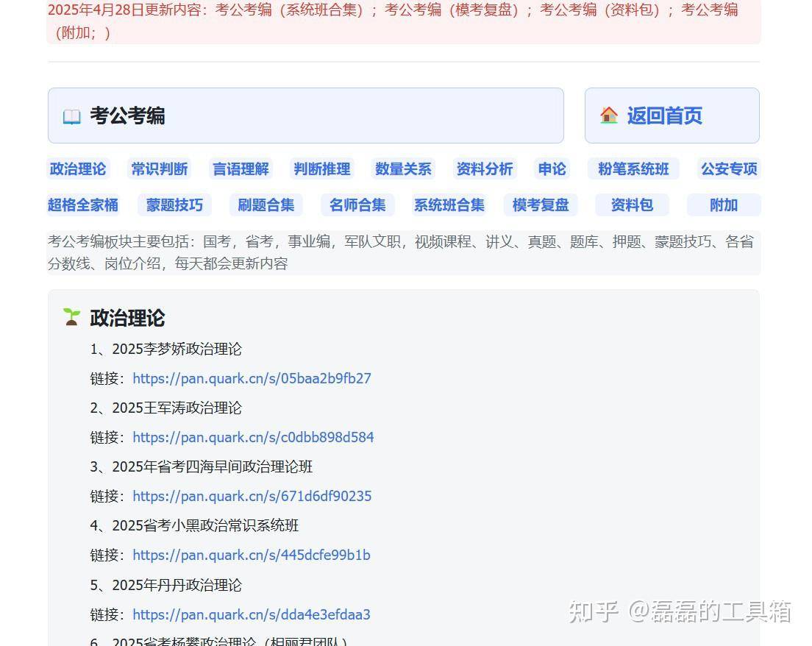Open the 粉笔系统班 category tag

click(x=633, y=169)
